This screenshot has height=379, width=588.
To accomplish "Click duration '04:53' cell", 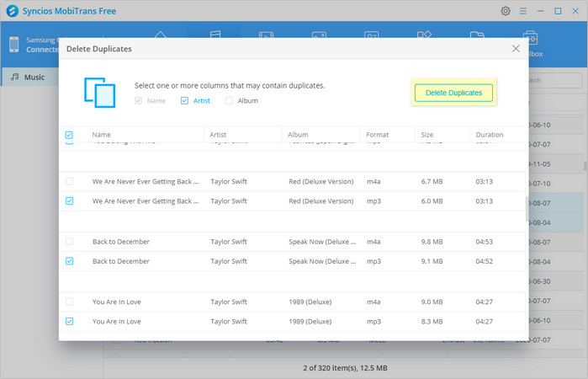I will (x=485, y=242).
